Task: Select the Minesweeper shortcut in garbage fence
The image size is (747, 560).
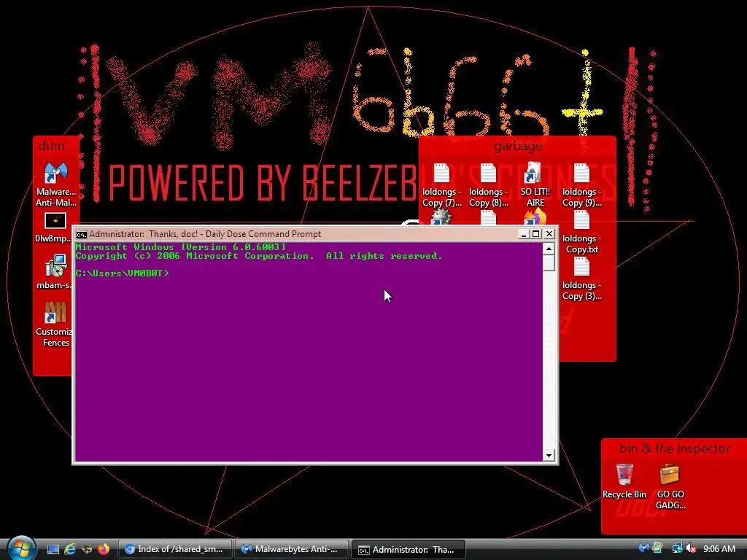Action: coord(441,217)
